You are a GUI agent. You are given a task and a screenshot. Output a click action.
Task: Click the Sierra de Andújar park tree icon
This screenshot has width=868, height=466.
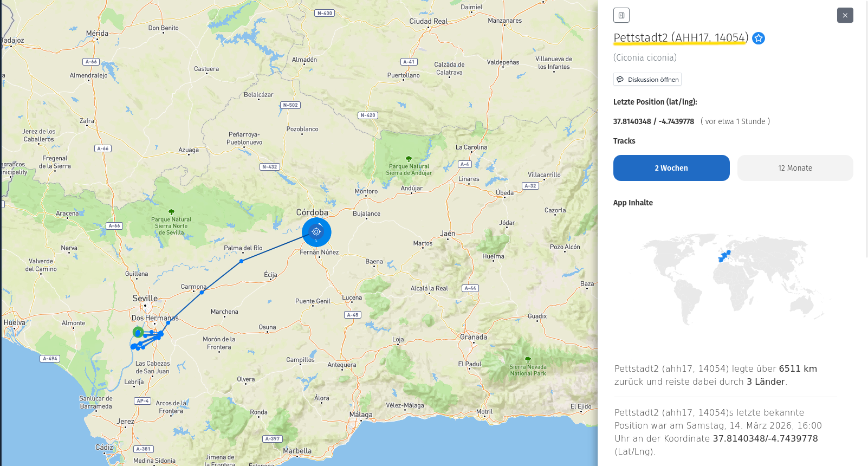click(x=409, y=159)
